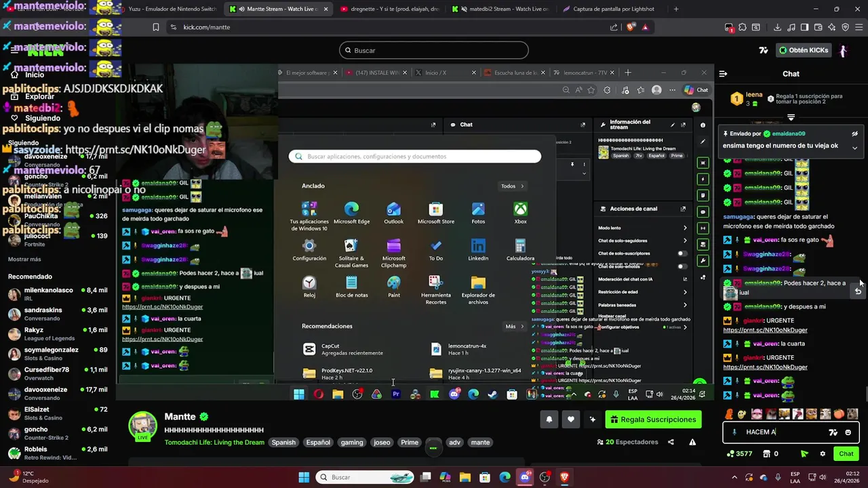Go to Explorar in Kick sidebar
This screenshot has width=868, height=488.
pyautogui.click(x=33, y=96)
